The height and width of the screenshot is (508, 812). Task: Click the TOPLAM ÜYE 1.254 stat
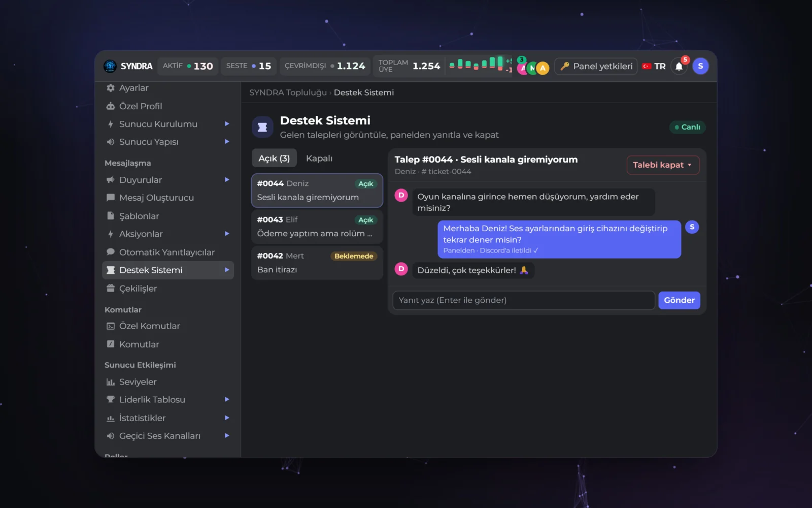coord(409,66)
